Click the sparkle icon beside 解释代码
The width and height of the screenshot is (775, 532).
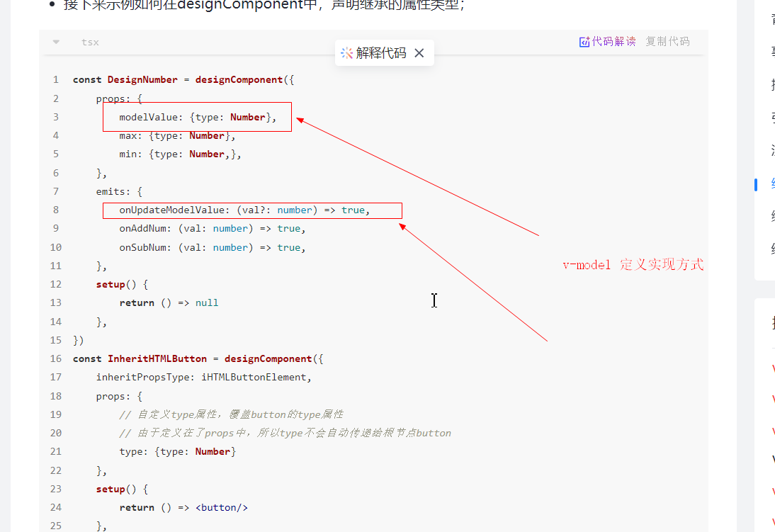point(347,53)
